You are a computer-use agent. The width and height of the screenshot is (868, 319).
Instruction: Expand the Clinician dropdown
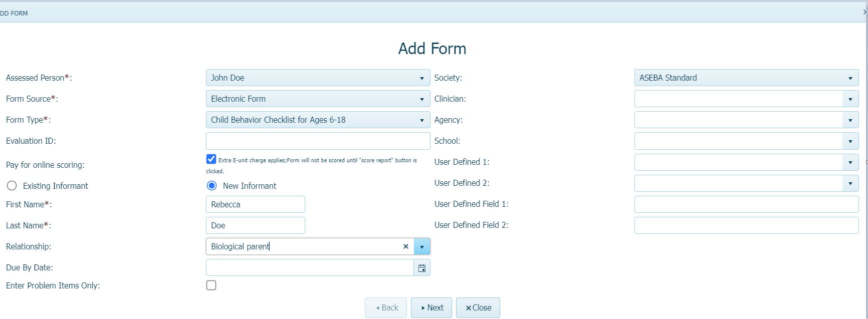point(850,99)
